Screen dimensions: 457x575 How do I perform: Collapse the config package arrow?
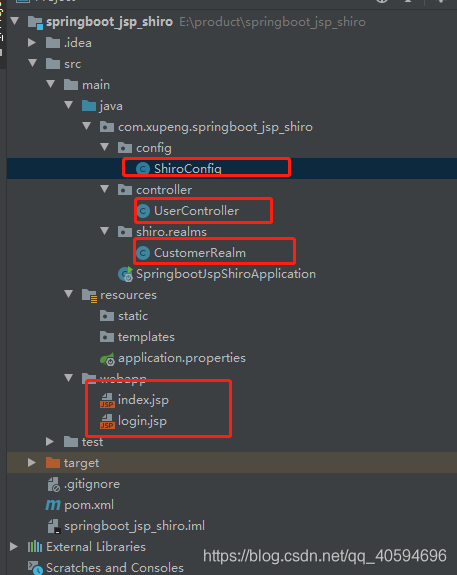105,147
